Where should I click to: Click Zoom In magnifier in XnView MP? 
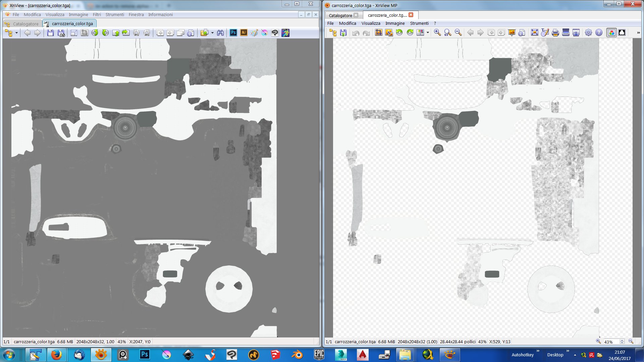[x=437, y=33]
